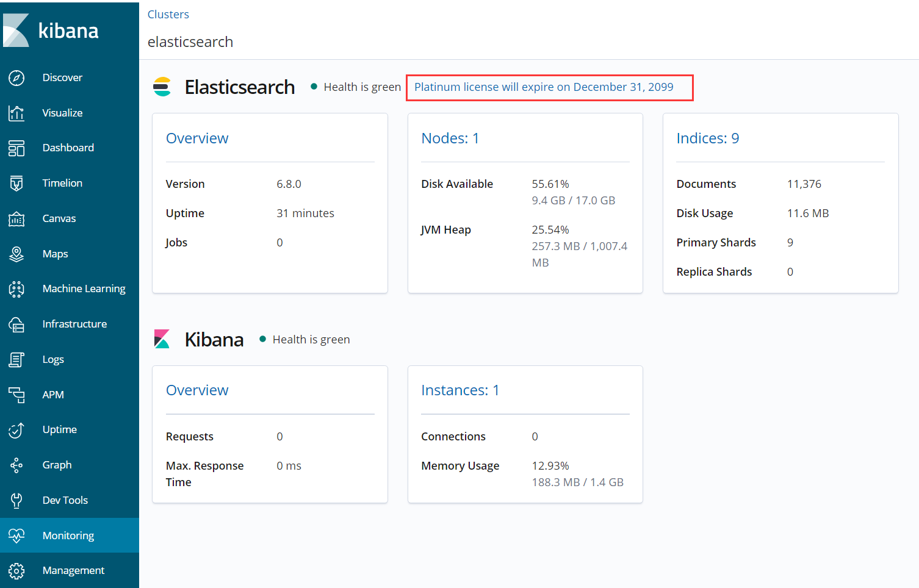Click the memory usage value 12.93%
919x588 pixels.
coord(550,465)
